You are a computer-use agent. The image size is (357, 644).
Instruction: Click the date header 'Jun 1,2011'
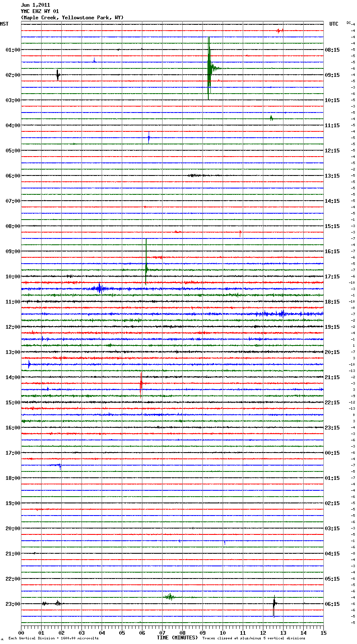[x=35, y=5]
